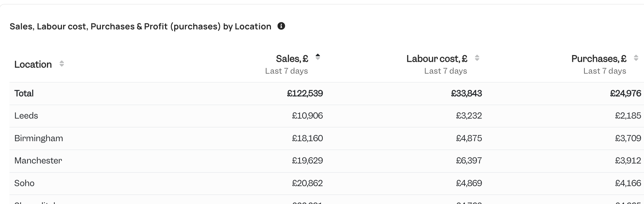Click Soho sales value £20,862
The width and height of the screenshot is (644, 204).
click(307, 183)
